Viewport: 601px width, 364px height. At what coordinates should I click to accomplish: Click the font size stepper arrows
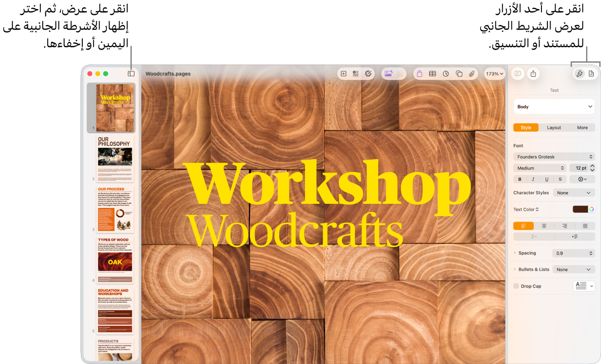coord(592,168)
